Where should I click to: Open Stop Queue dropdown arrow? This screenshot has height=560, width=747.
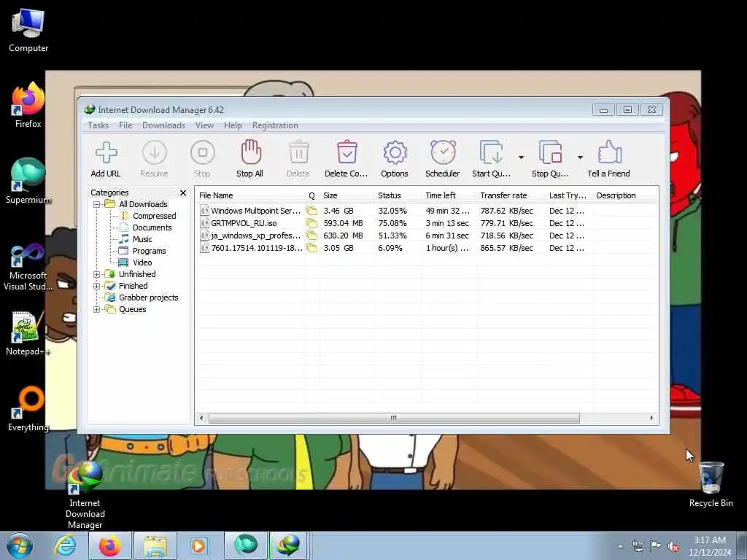click(x=580, y=157)
